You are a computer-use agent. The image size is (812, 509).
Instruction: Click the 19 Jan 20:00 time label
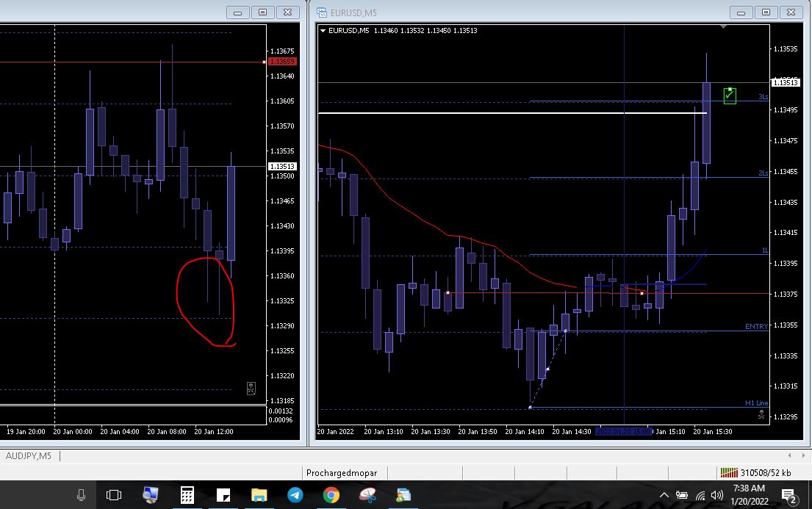[26, 431]
